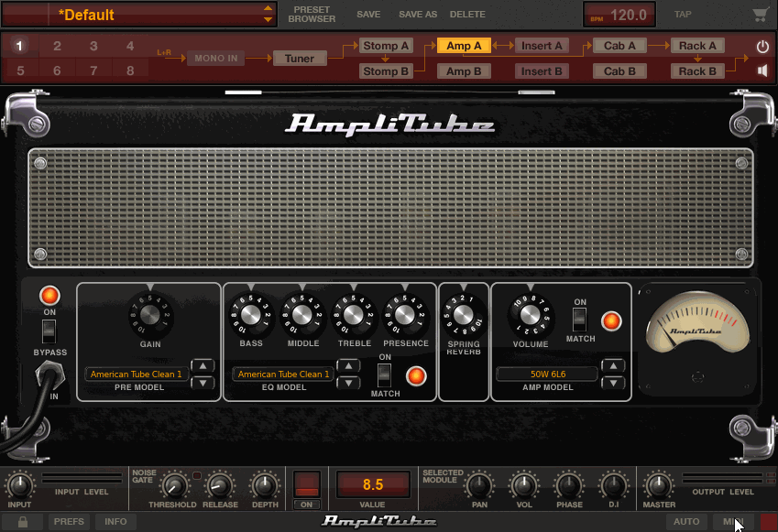This screenshot has width=778, height=532.
Task: Click the noise gate RELEASE knob
Action: click(220, 486)
